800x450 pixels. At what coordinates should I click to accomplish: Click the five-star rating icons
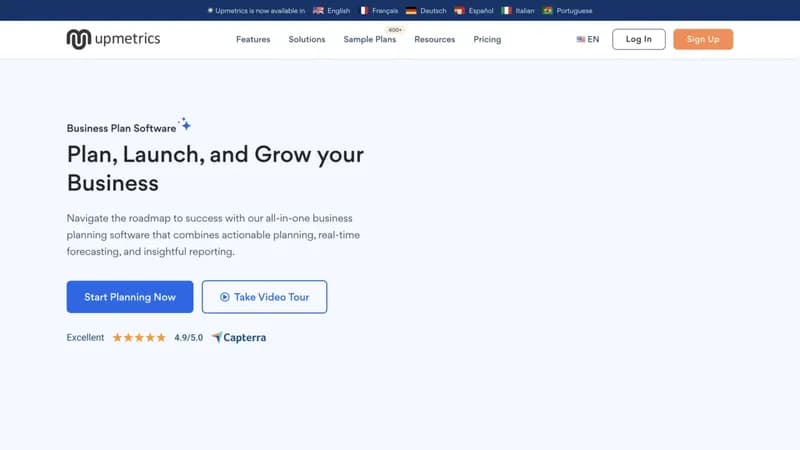(139, 337)
